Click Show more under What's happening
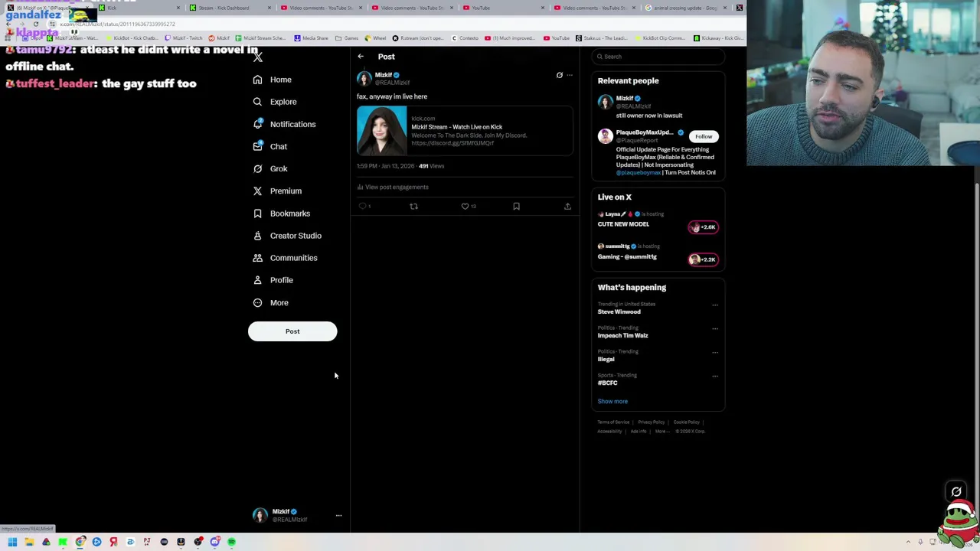 point(612,401)
